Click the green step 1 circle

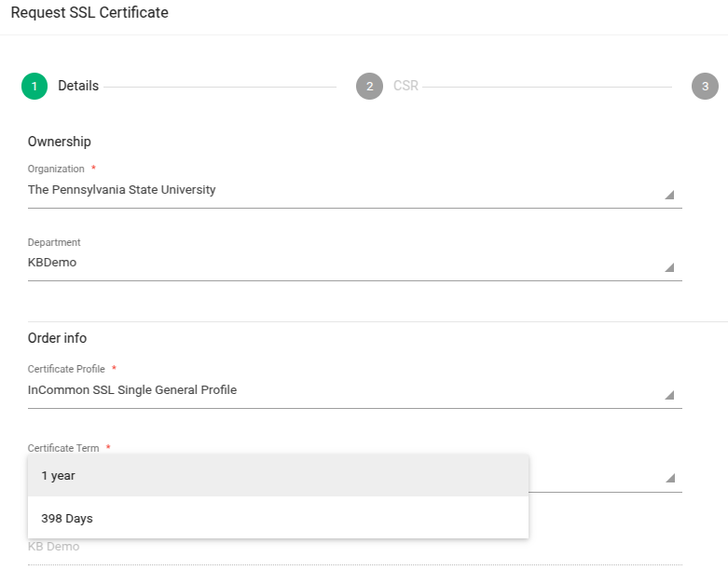34,87
